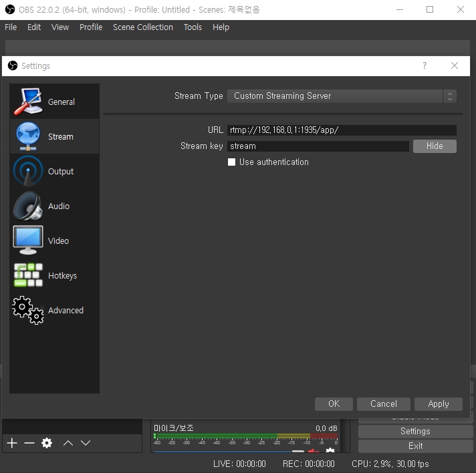Open the Hotkeys keyboard settings
Image resolution: width=476 pixels, height=473 pixels.
coord(28,275)
